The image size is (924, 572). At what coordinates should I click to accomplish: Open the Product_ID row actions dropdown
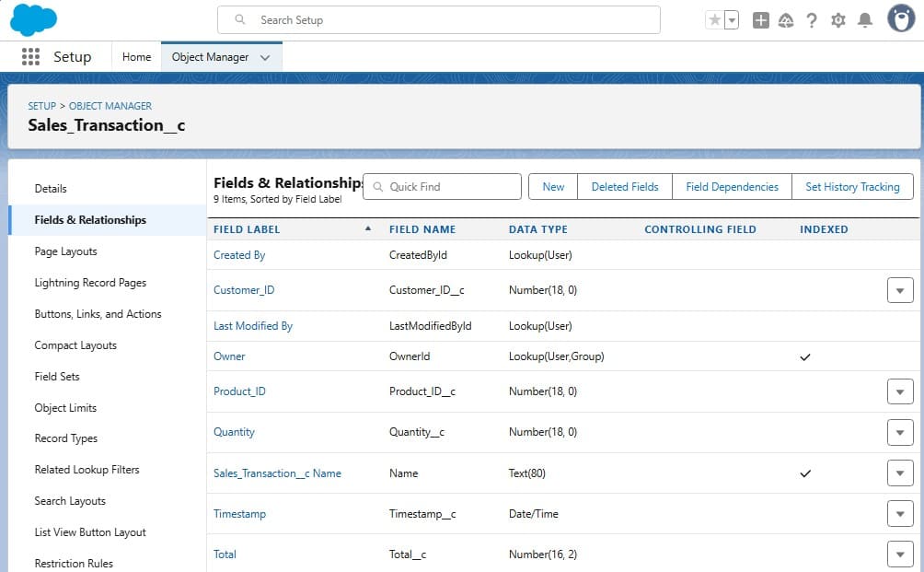coord(900,391)
